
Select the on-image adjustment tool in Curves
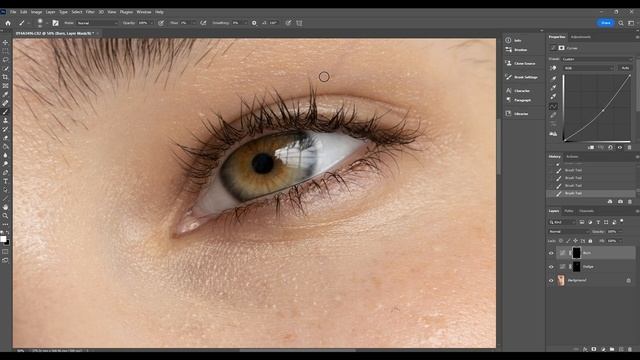pyautogui.click(x=553, y=68)
